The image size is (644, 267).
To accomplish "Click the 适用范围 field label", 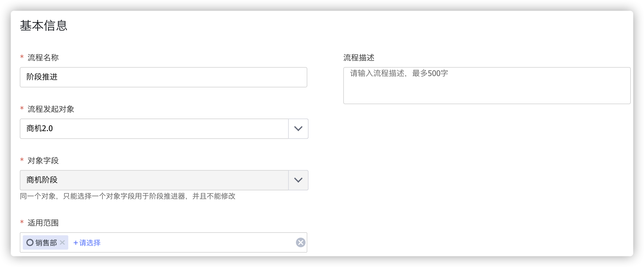I will tap(43, 223).
